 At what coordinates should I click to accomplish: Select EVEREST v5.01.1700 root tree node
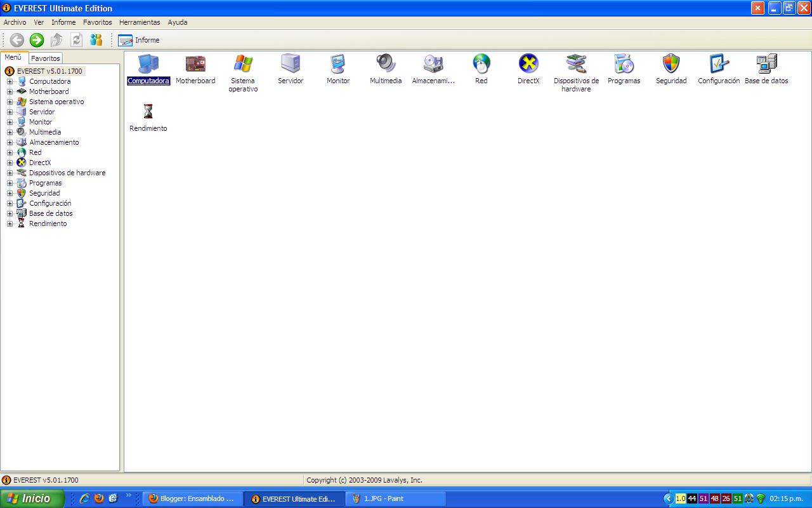[x=49, y=71]
